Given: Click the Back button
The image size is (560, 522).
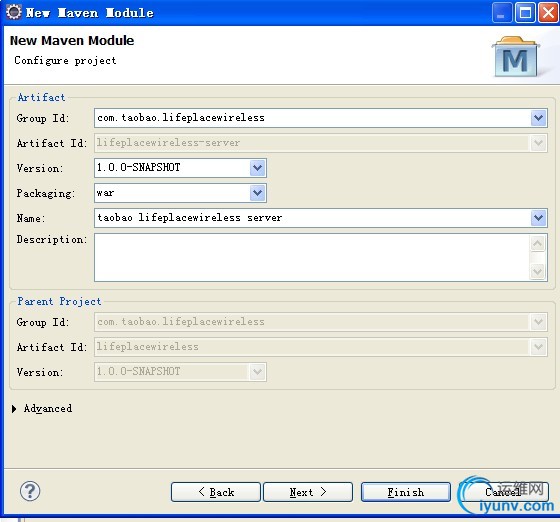Looking at the screenshot, I should tap(216, 492).
